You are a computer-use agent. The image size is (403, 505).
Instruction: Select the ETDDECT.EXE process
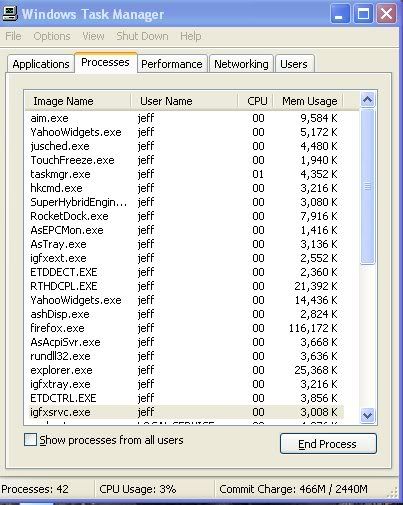coord(185,272)
